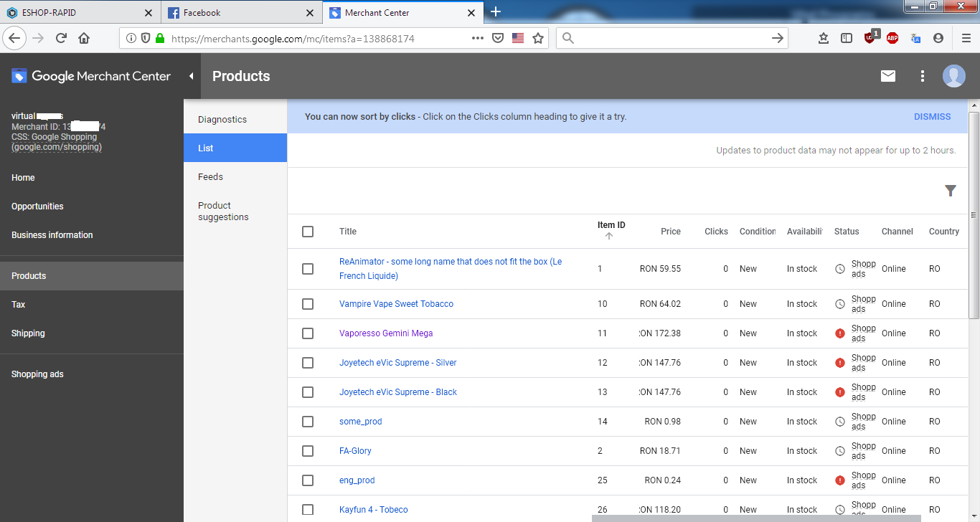The image size is (980, 522).
Task: Check the Kayfun 4 - Tobeco row checkbox
Action: click(308, 510)
